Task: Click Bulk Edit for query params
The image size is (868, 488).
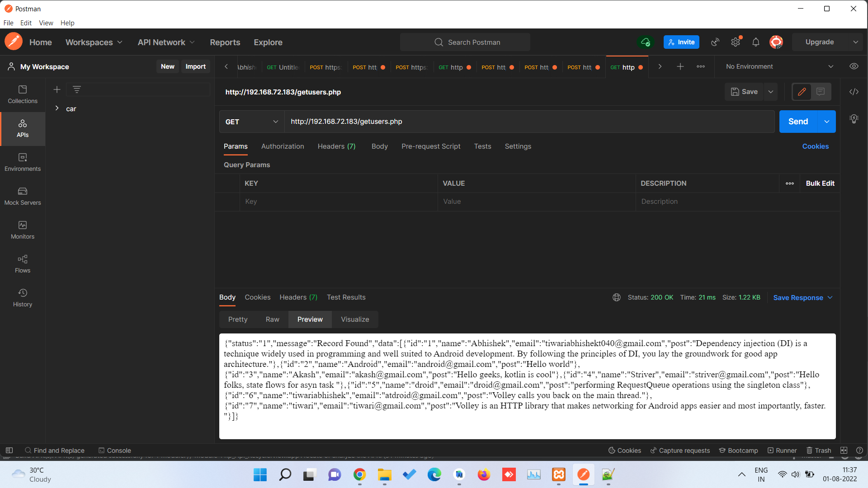Action: 820,183
